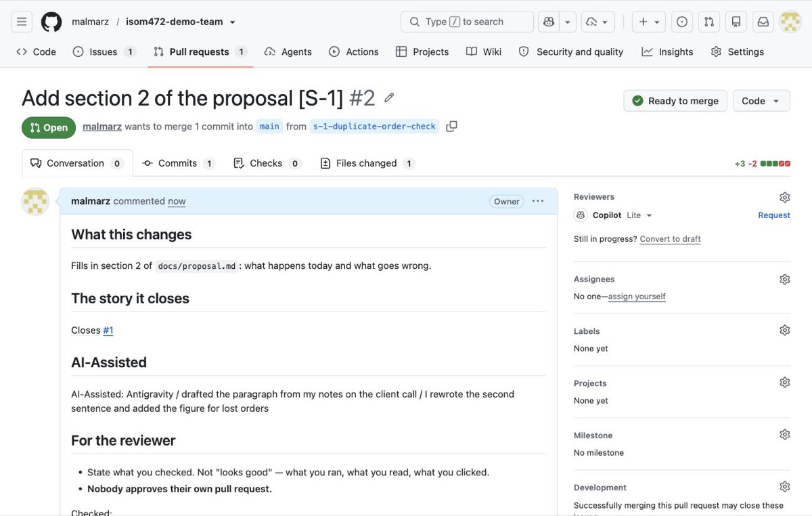Open the malmarz author link under title

point(102,127)
